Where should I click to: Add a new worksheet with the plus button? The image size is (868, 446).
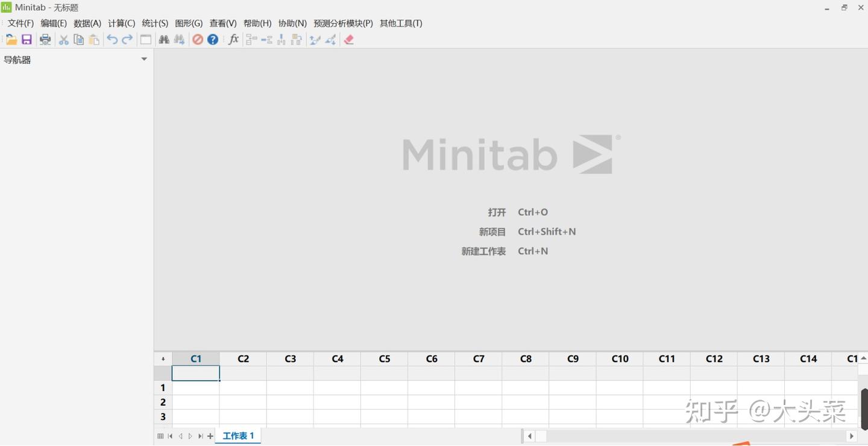pos(209,435)
